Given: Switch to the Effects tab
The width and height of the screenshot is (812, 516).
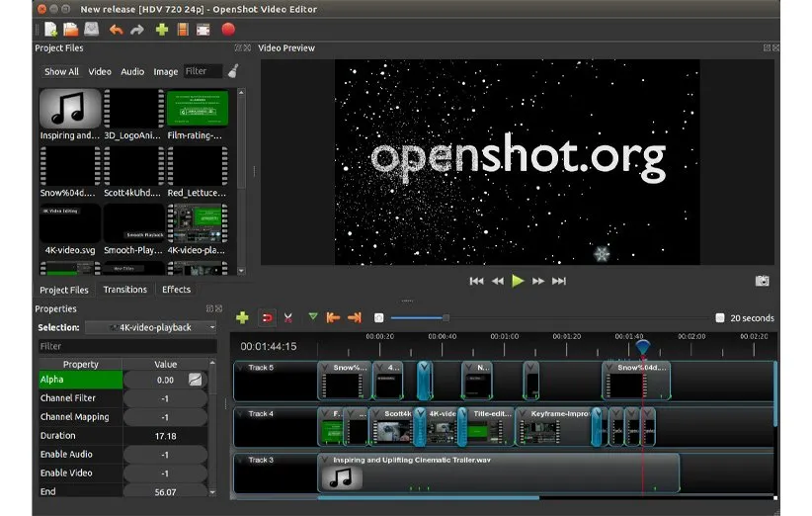Looking at the screenshot, I should (176, 290).
